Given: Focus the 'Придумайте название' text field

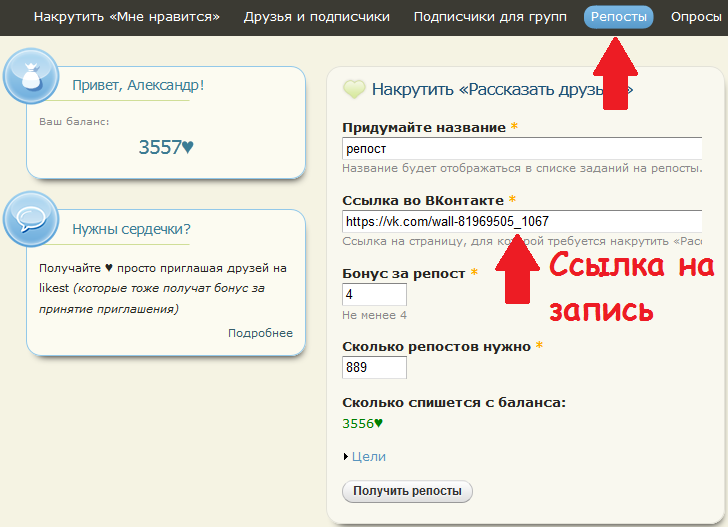Looking at the screenshot, I should tap(520, 148).
